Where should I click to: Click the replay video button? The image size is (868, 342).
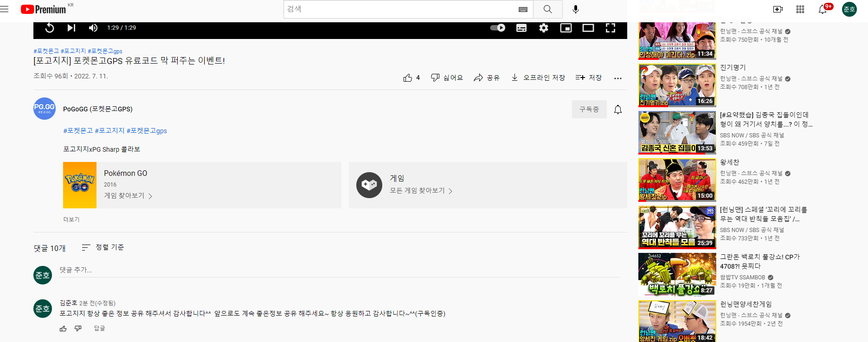[x=50, y=28]
